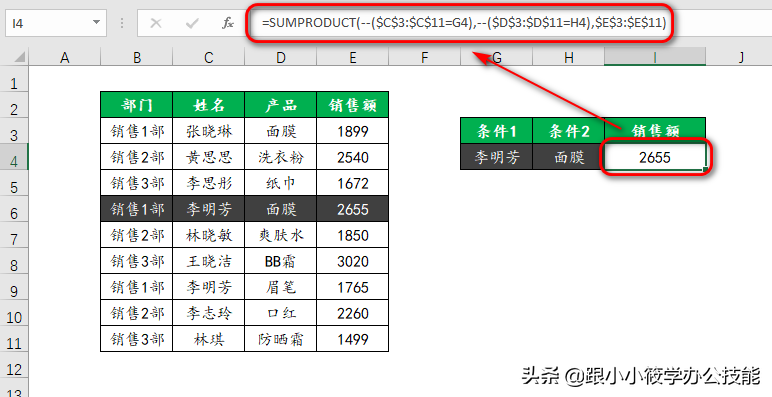This screenshot has width=772, height=397.
Task: Click cell 张晓琳
Action: click(x=208, y=131)
